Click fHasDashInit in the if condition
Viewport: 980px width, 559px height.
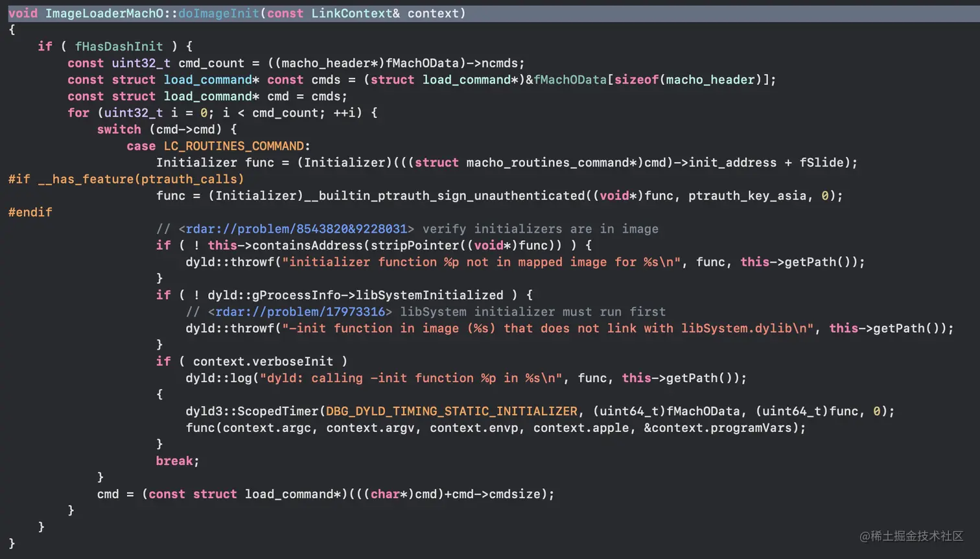[119, 47]
